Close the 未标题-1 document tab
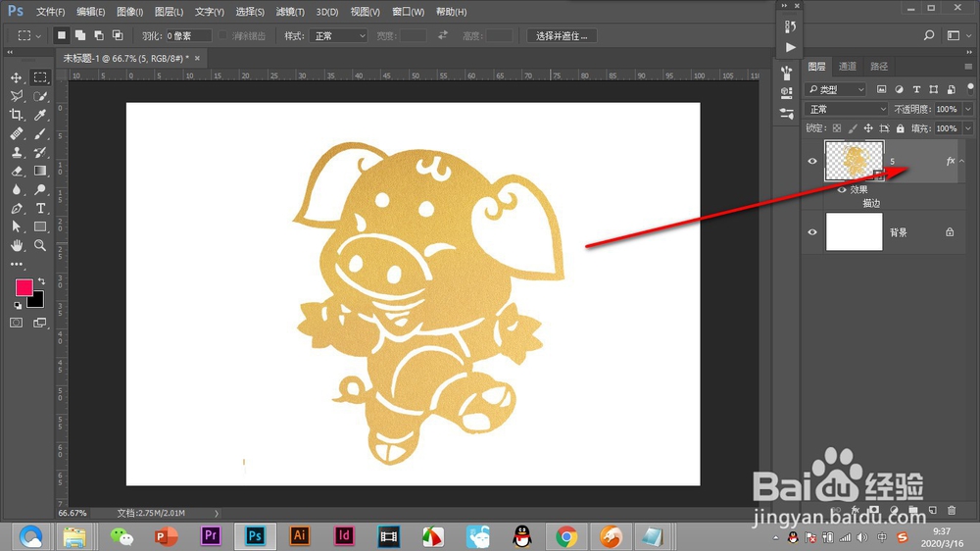The width and height of the screenshot is (980, 551). pyautogui.click(x=197, y=58)
